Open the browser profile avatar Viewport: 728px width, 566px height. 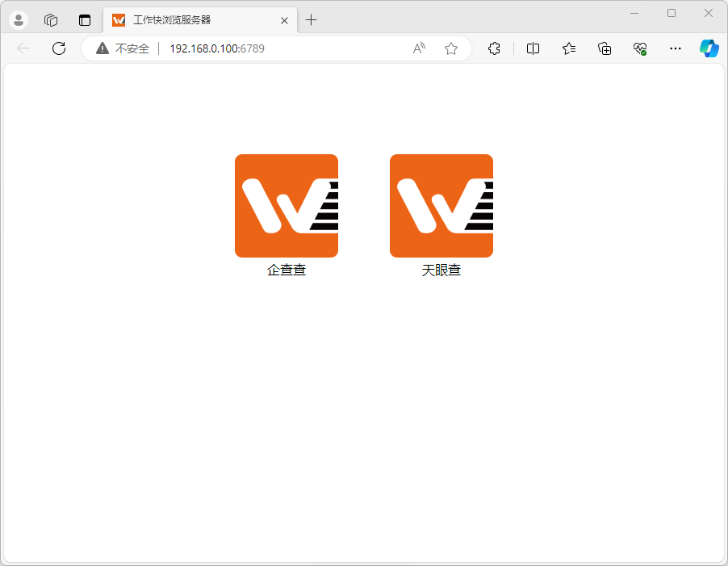click(x=19, y=20)
